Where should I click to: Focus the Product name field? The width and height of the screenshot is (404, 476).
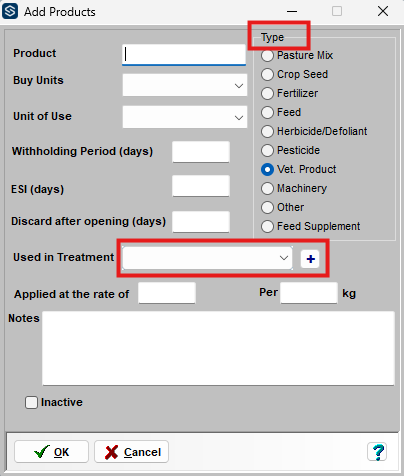pos(184,55)
